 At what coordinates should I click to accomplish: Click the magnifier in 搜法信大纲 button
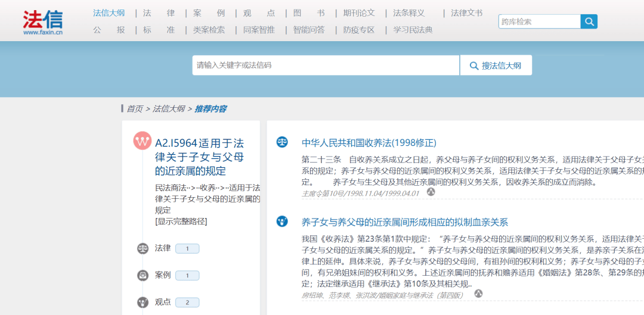[x=474, y=66]
